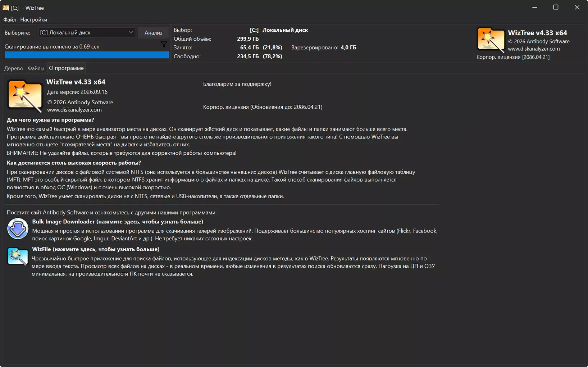The image size is (588, 367).
Task: Close the WizTree window
Action: pyautogui.click(x=577, y=8)
